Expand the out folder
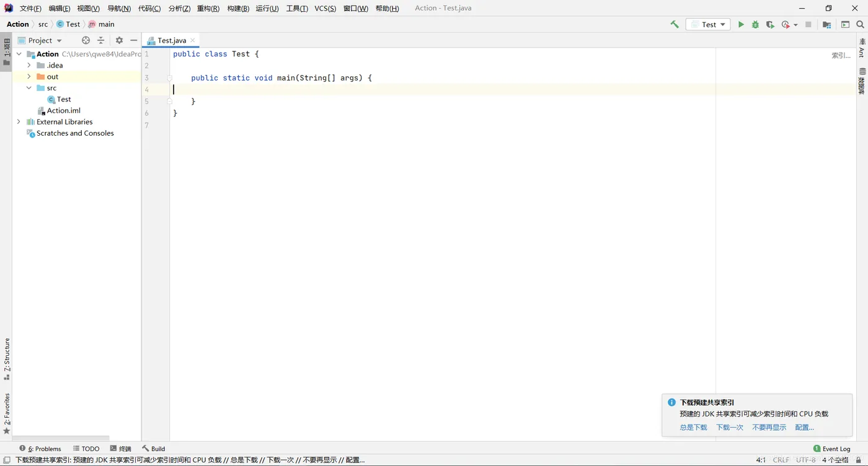Screen dimensions: 868x466 click(29, 76)
